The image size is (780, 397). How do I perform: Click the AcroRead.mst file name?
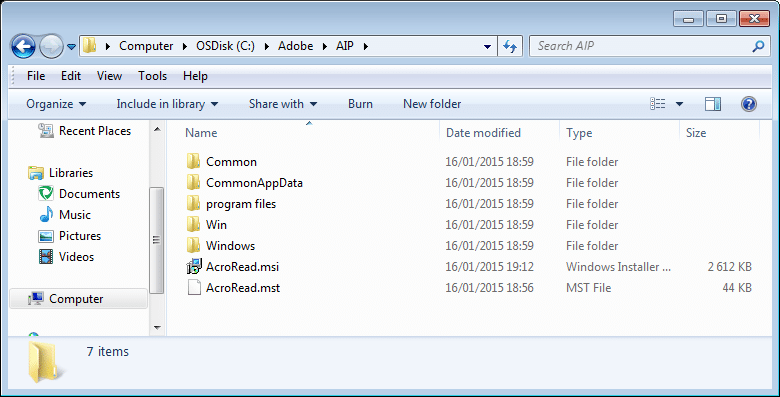[243, 288]
